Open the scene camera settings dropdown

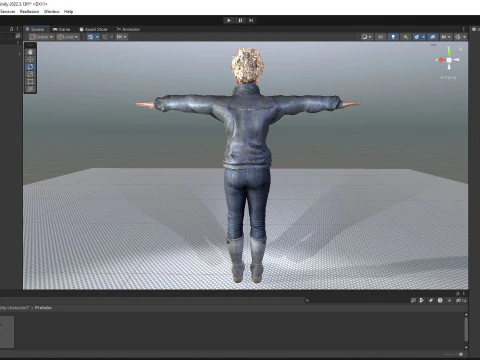(x=446, y=37)
